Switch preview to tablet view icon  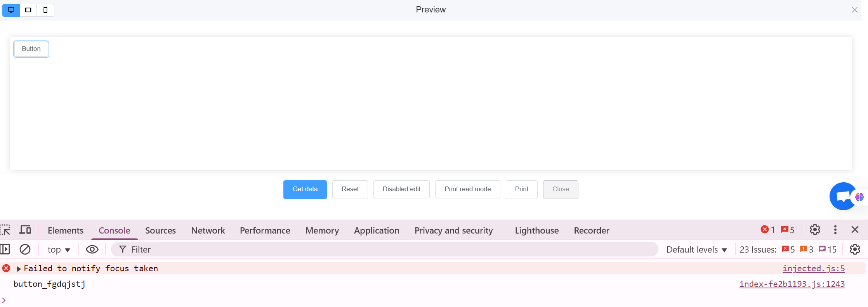point(28,10)
